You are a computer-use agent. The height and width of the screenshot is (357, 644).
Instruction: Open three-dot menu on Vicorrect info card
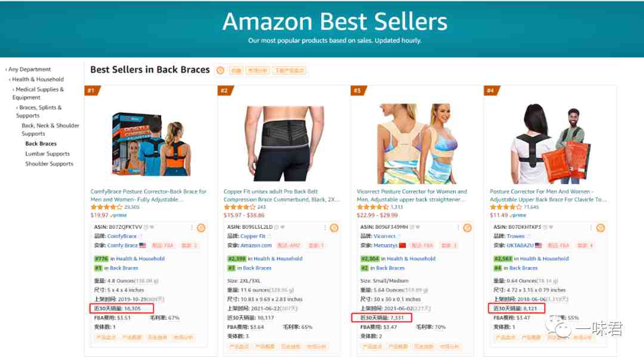(x=458, y=227)
